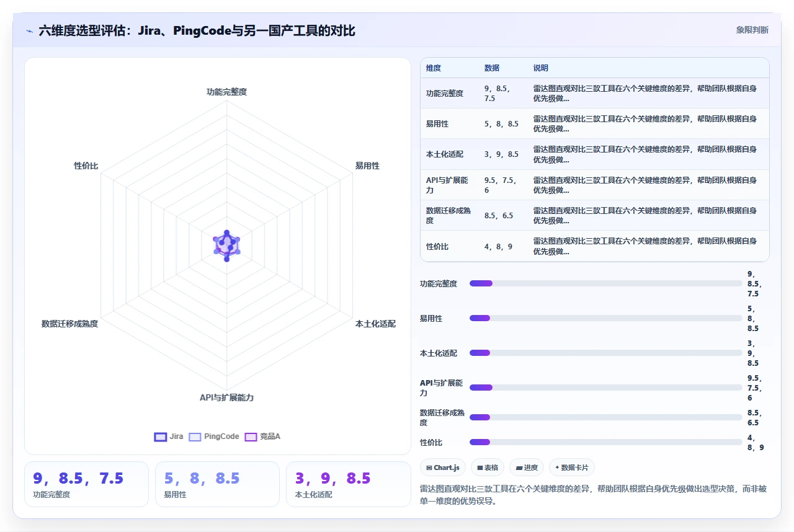Open the 易用性 data card
This screenshot has width=794, height=532.
tap(217, 484)
